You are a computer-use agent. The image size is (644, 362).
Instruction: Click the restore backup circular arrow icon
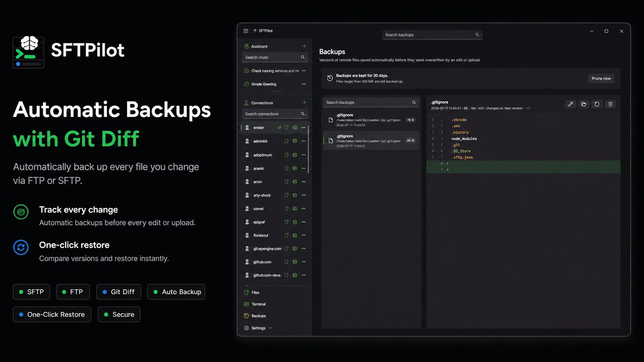[597, 104]
